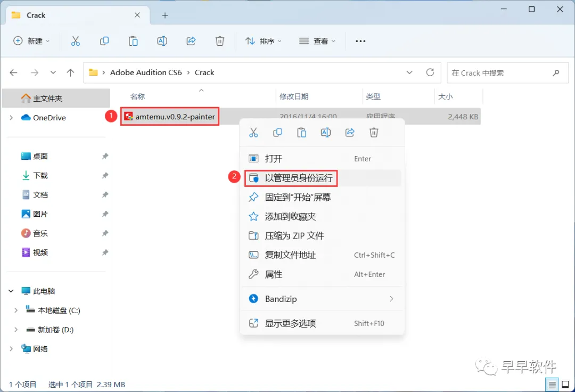This screenshot has height=392, width=575.
Task: Open the 排序 sort dropdown
Action: point(264,41)
